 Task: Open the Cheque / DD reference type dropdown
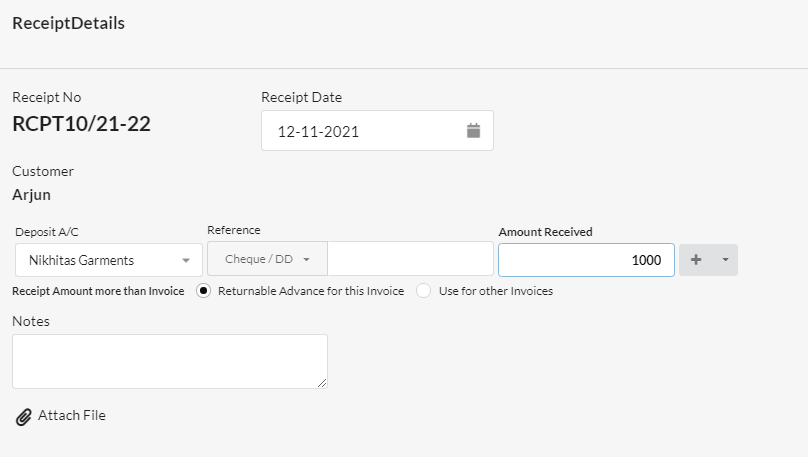point(267,259)
